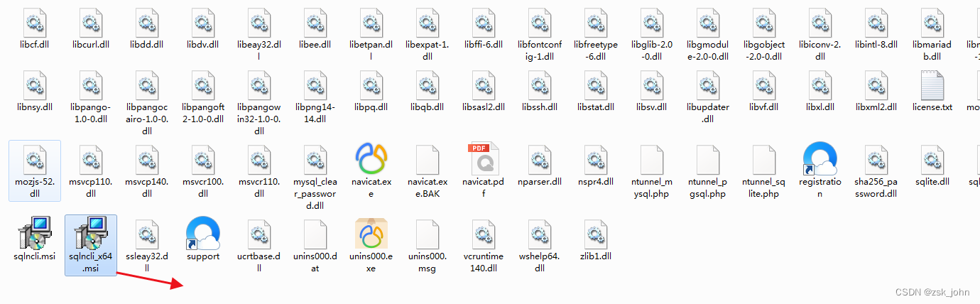Select the libcf.dll file icon
Image resolution: width=980 pixels, height=304 pixels.
click(x=34, y=21)
